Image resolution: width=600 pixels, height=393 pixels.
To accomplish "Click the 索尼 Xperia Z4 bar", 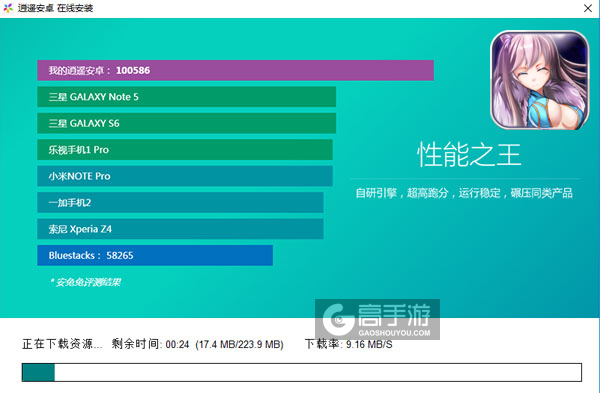I will (x=180, y=229).
